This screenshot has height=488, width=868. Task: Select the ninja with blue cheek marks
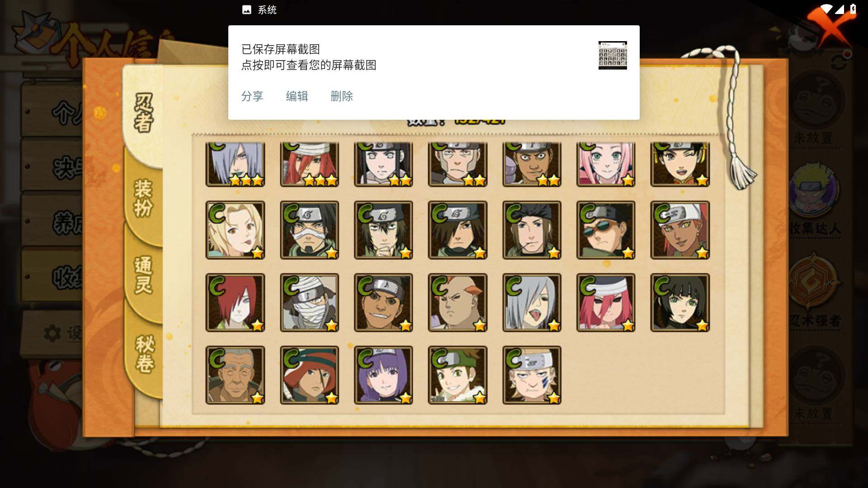(x=532, y=375)
